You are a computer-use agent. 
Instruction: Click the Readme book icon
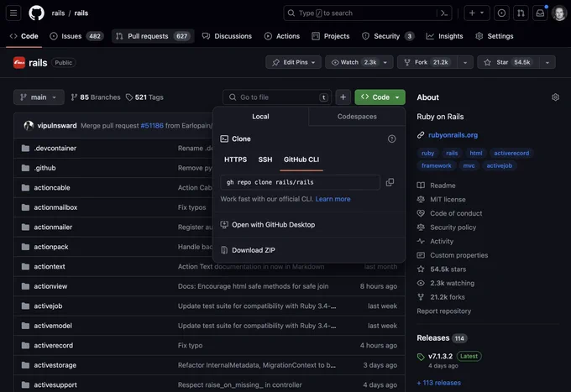click(421, 186)
